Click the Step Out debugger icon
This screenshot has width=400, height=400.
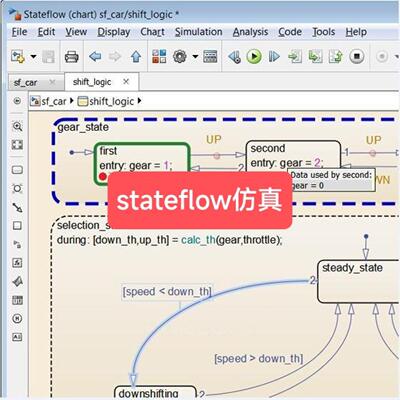(x=336, y=56)
